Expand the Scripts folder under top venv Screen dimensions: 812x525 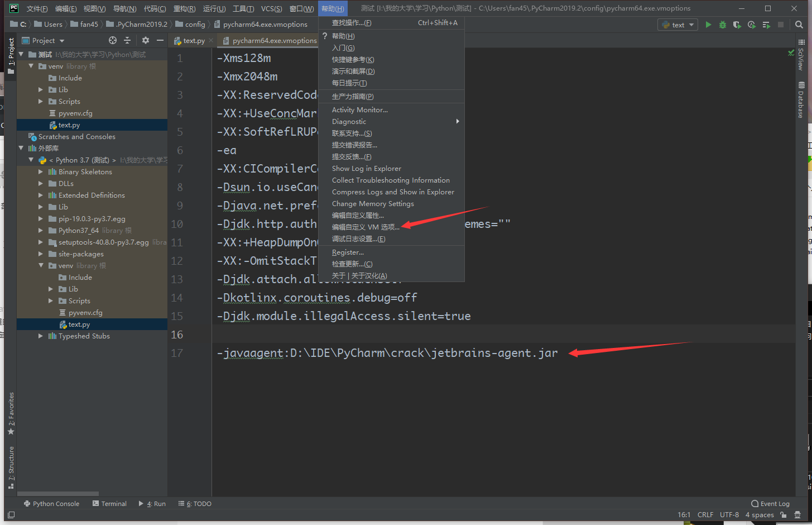pos(41,101)
